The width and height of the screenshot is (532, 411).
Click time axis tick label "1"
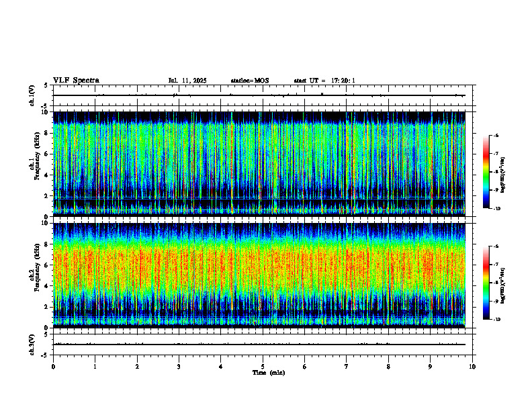pos(95,367)
